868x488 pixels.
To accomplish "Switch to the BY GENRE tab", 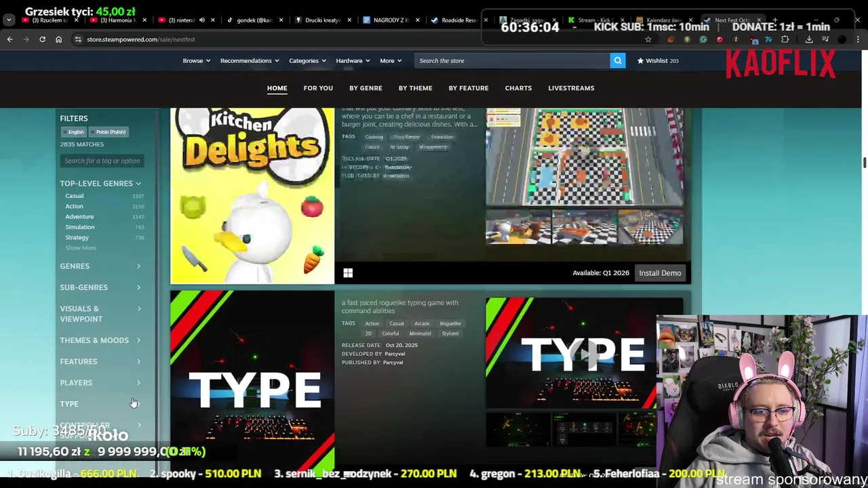I will (x=366, y=88).
